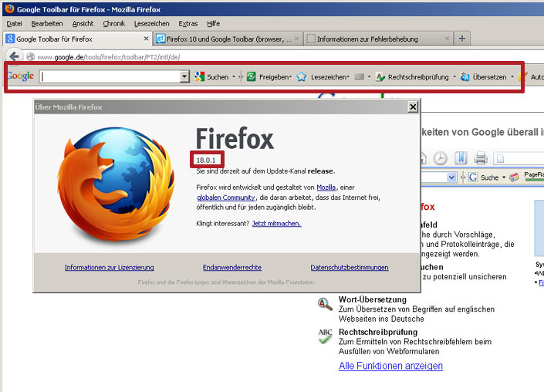The height and width of the screenshot is (392, 544).
Task: Switch to Google Toolbar für Firefox tab
Action: pyautogui.click(x=76, y=39)
